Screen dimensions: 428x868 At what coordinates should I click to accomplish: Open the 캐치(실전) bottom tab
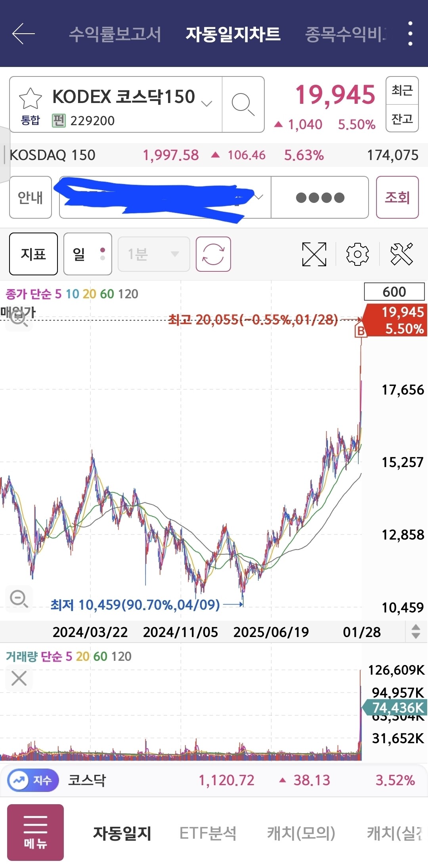point(394,833)
